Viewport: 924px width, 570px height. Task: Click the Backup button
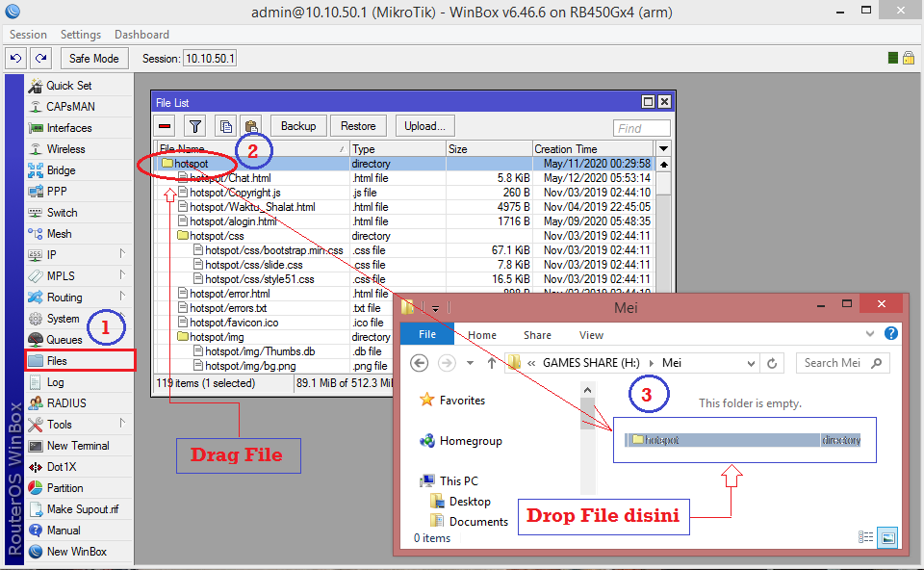point(298,126)
